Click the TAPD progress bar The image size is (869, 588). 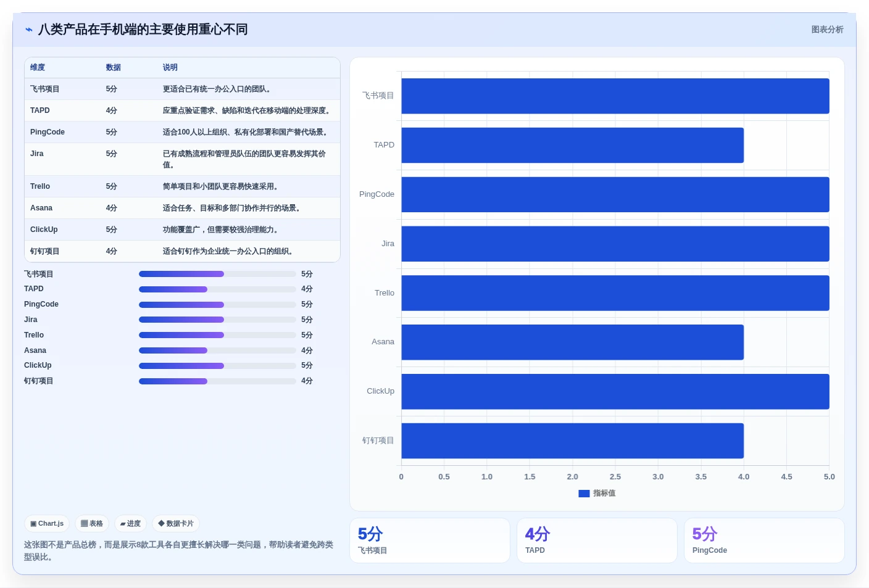217,289
